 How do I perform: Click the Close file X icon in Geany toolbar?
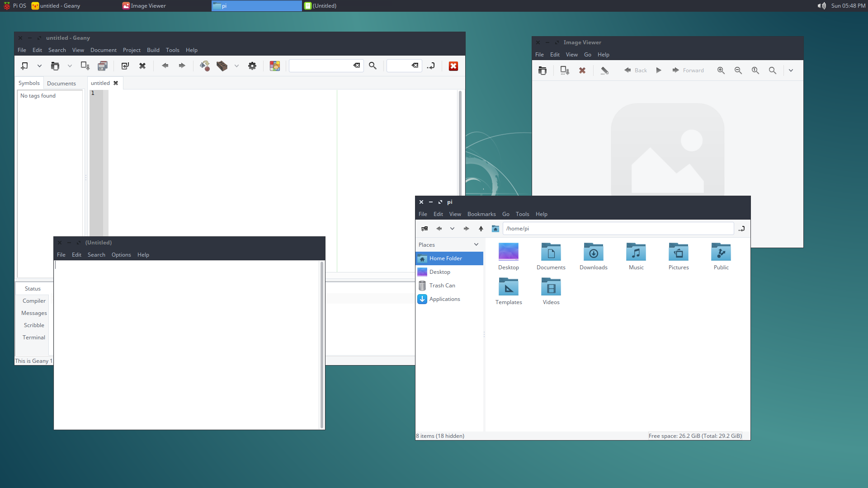click(142, 66)
